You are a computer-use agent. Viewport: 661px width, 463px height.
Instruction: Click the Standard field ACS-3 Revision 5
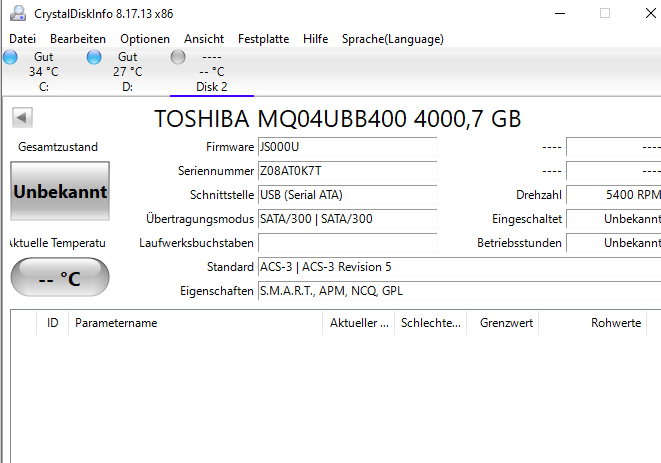pos(459,267)
